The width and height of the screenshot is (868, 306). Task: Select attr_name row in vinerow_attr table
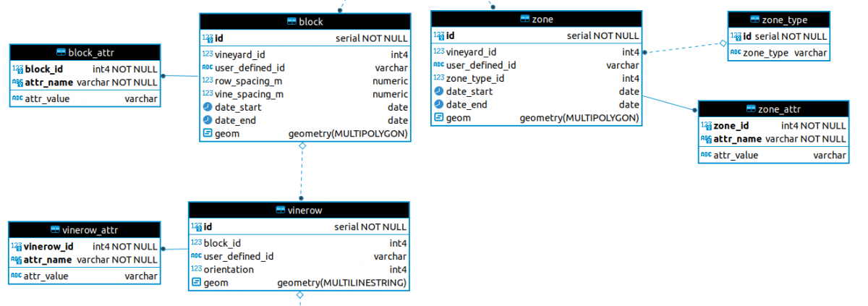point(84,260)
